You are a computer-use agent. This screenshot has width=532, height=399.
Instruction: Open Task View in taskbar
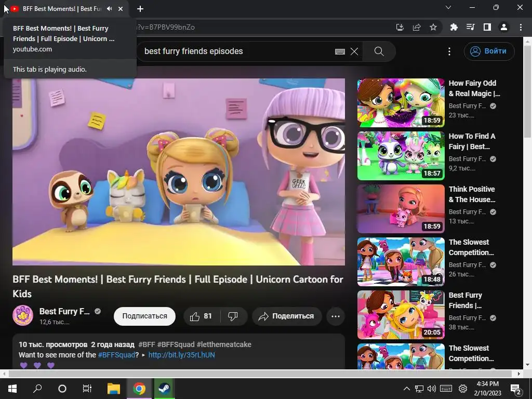point(87,389)
